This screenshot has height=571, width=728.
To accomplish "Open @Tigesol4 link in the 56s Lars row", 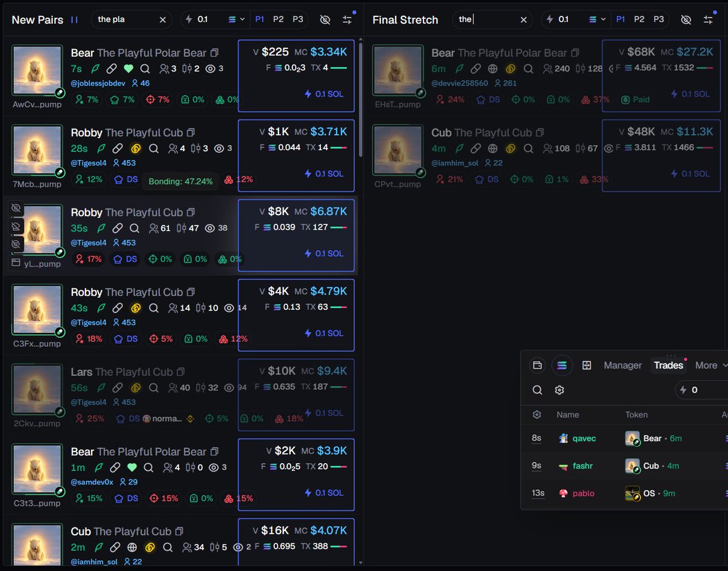I will pos(89,402).
